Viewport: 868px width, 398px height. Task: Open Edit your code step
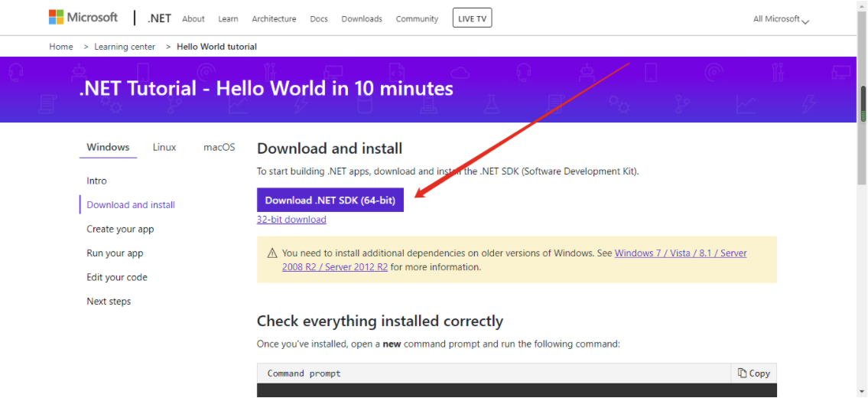tap(117, 277)
